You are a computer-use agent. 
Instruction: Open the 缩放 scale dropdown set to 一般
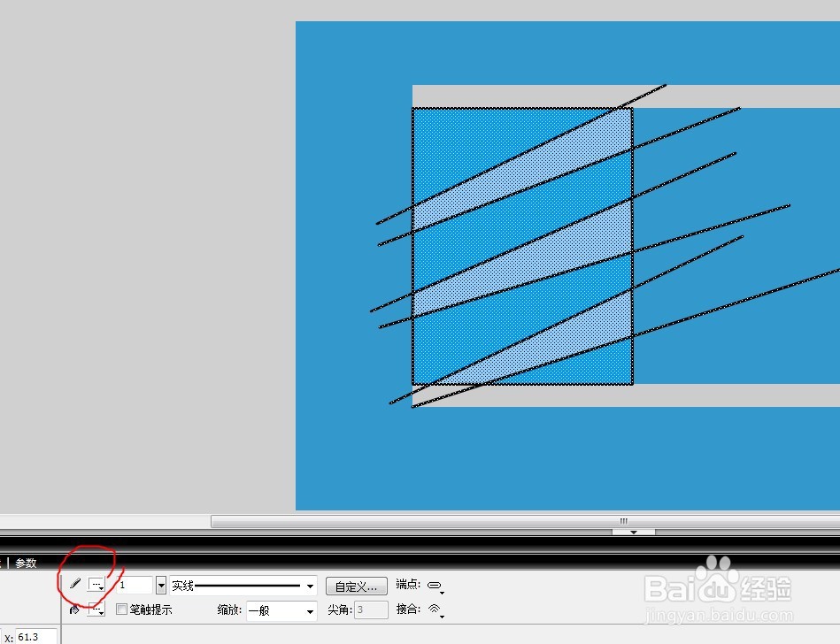click(x=281, y=610)
